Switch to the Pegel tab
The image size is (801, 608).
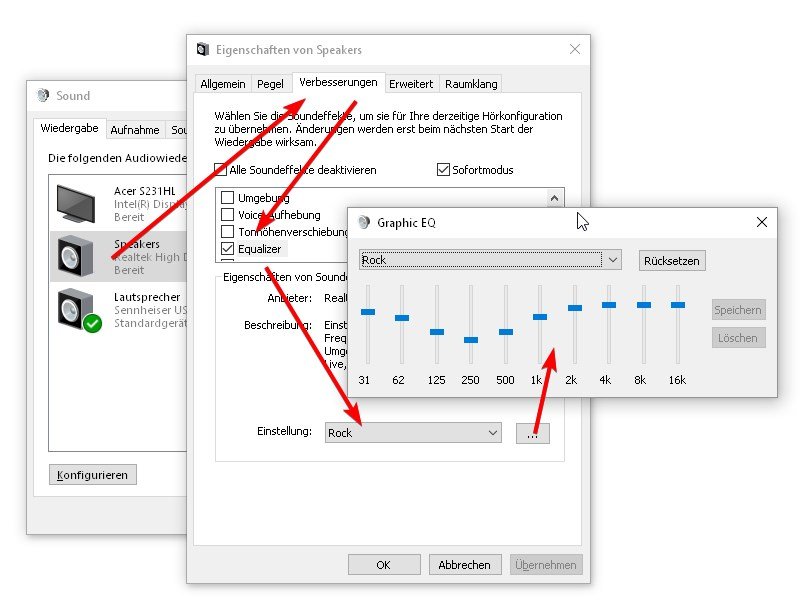(271, 83)
